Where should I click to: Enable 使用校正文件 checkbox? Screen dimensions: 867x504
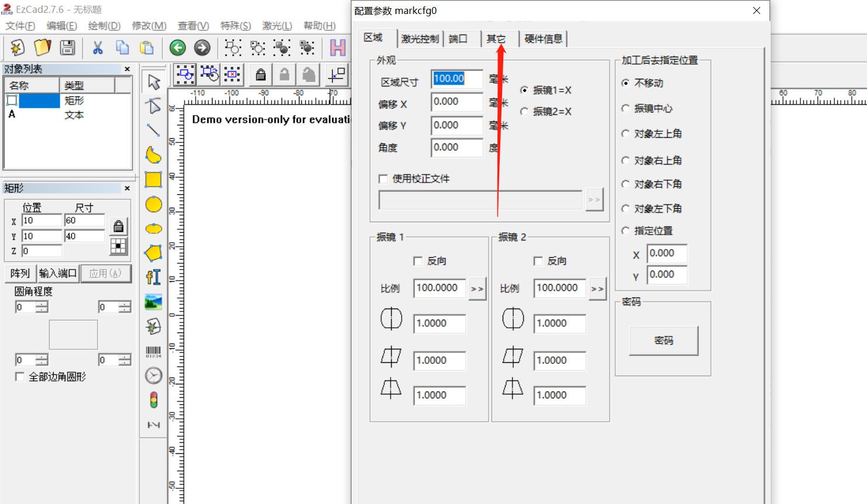pos(384,178)
